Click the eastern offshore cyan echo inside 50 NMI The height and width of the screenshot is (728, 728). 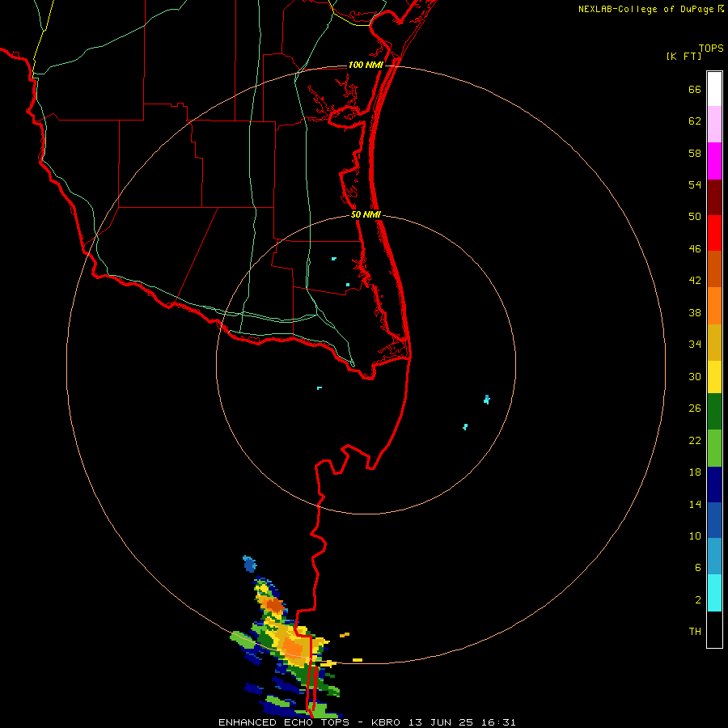[x=487, y=400]
